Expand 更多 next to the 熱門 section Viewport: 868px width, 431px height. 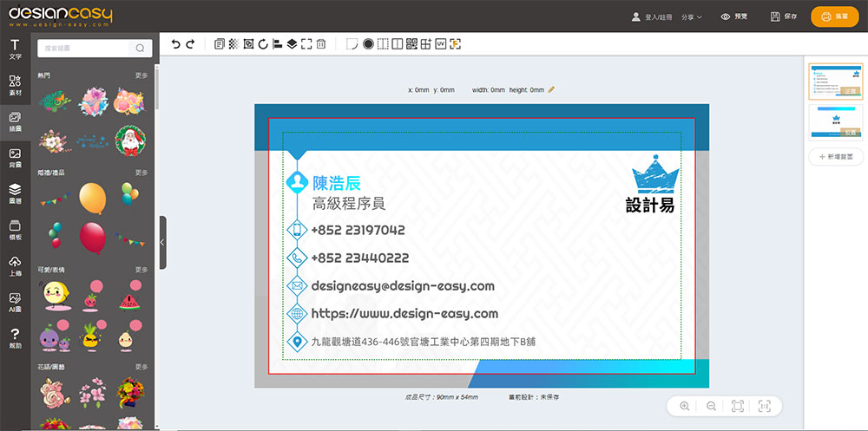point(141,75)
